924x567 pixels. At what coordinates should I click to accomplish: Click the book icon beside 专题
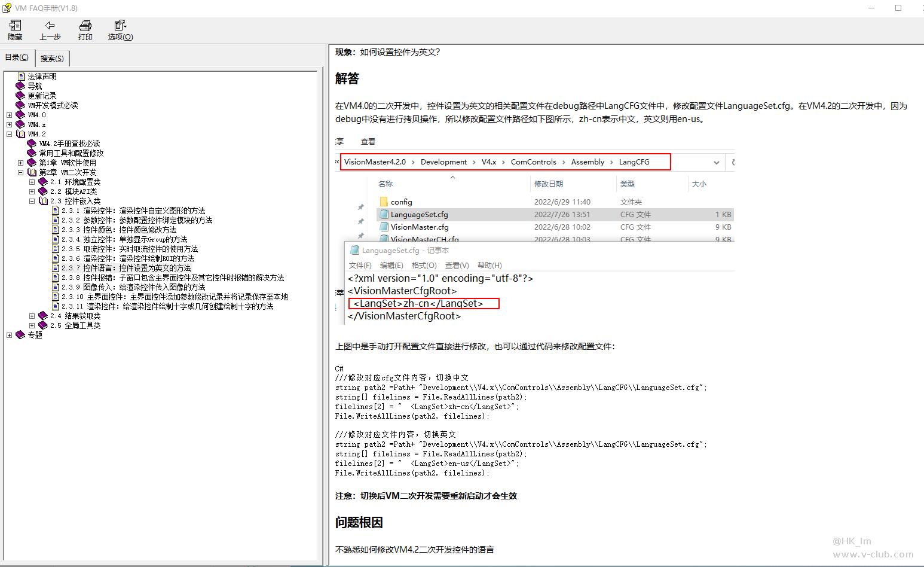pyautogui.click(x=20, y=335)
